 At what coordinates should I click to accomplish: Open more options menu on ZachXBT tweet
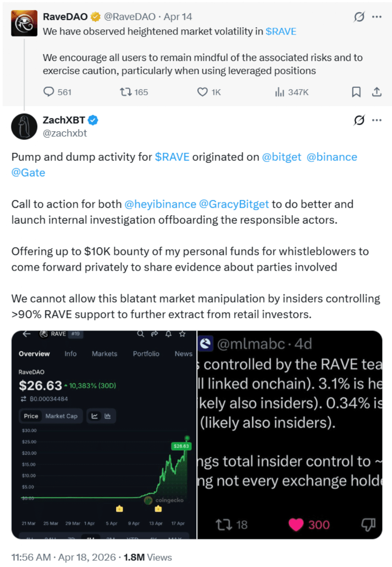click(x=377, y=120)
